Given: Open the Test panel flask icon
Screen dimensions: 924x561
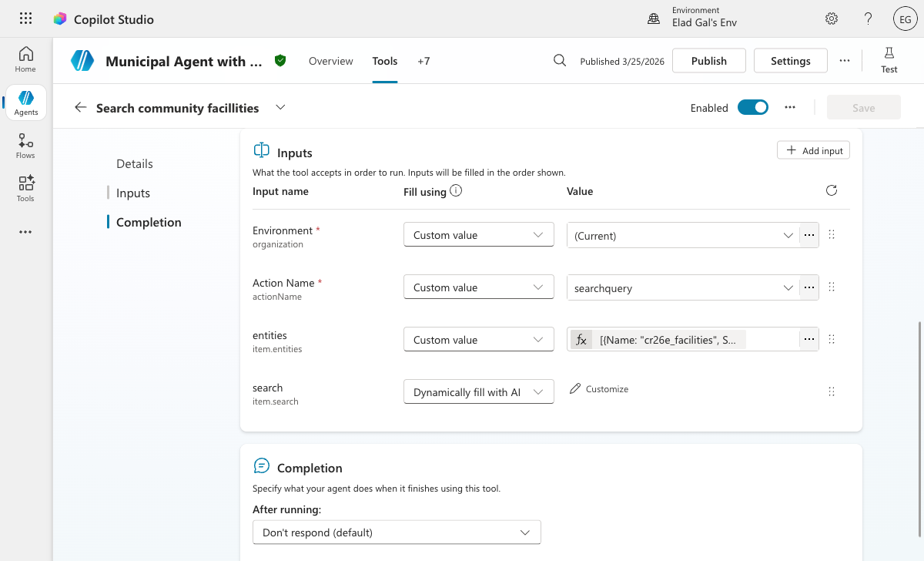Looking at the screenshot, I should point(889,59).
